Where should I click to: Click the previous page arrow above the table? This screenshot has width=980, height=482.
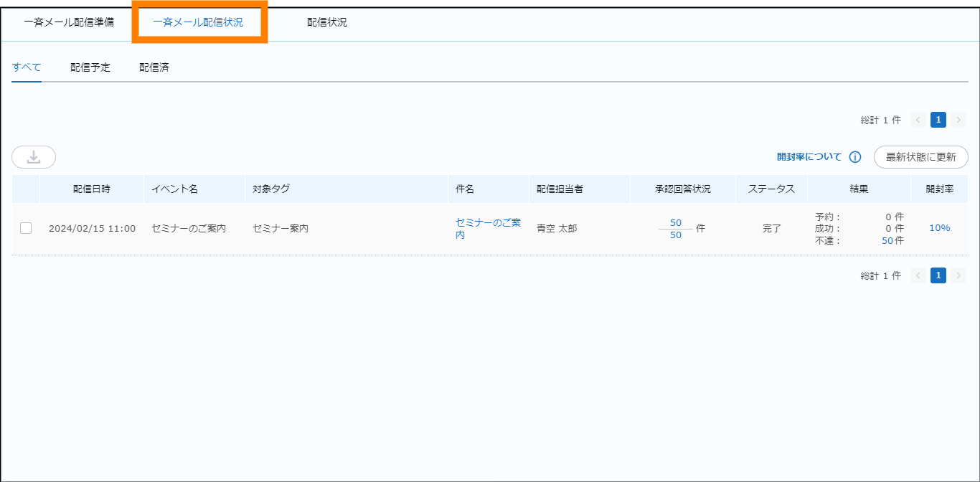coord(918,120)
